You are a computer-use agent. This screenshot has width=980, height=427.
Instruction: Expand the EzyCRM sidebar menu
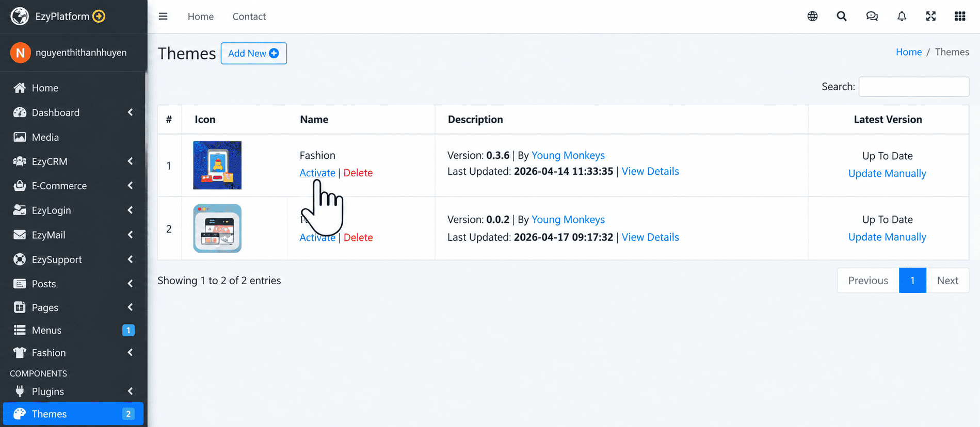click(x=73, y=161)
